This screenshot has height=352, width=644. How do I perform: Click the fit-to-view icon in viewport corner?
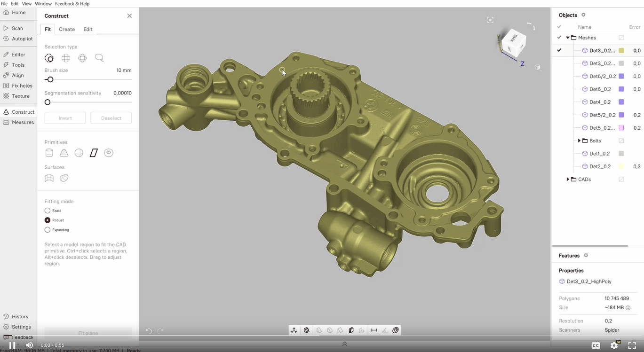490,20
